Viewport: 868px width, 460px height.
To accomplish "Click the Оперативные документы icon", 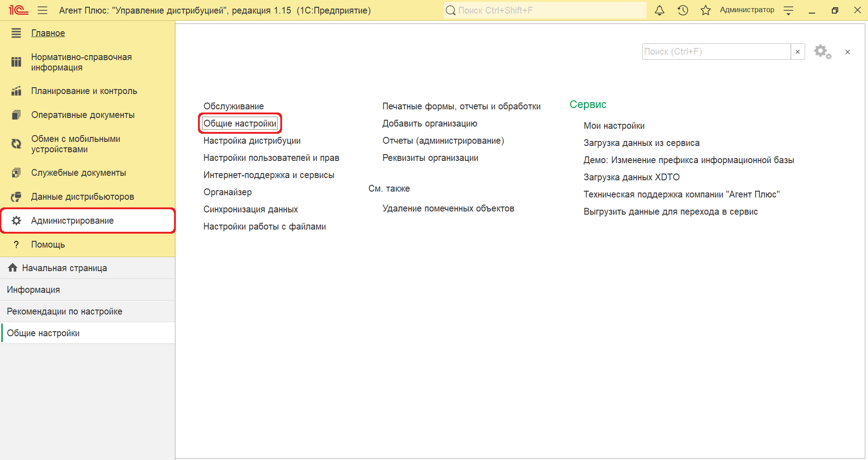I will tap(16, 115).
